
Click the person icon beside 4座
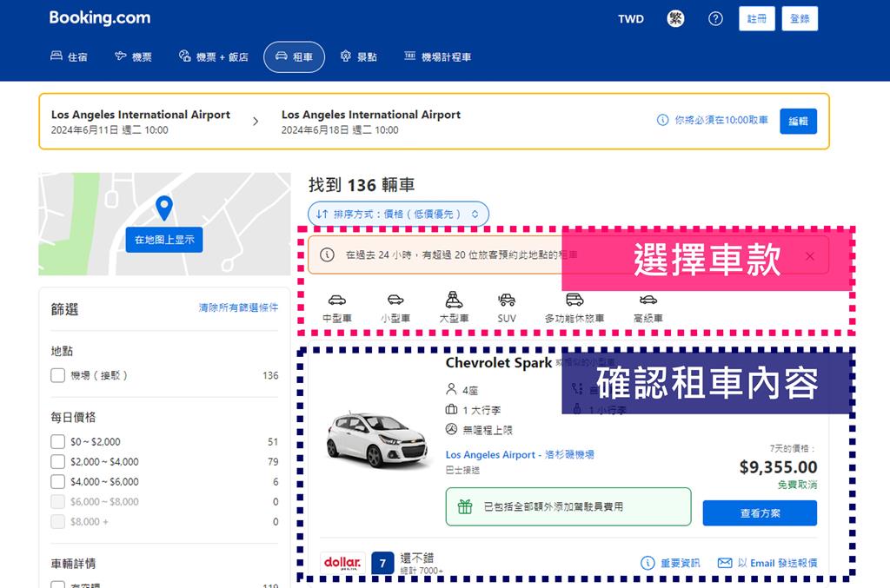pyautogui.click(x=451, y=389)
